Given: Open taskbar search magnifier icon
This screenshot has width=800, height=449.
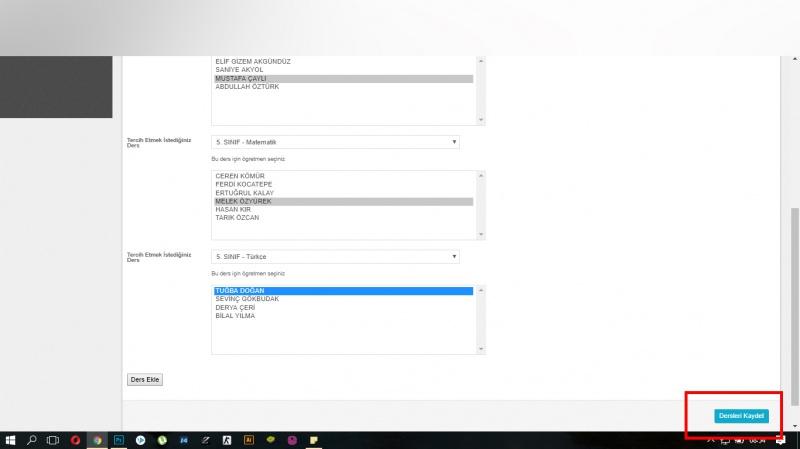Looking at the screenshot, I should click(32, 440).
